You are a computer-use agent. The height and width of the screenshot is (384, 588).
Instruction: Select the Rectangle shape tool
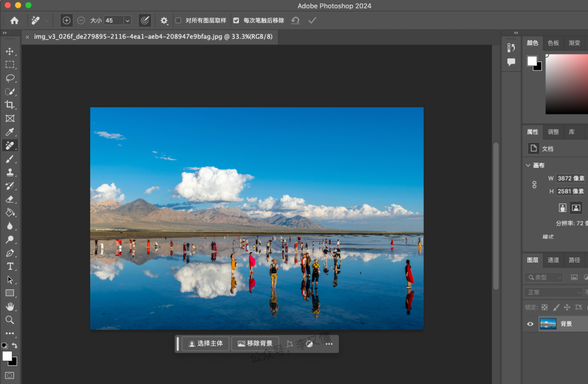[10, 293]
